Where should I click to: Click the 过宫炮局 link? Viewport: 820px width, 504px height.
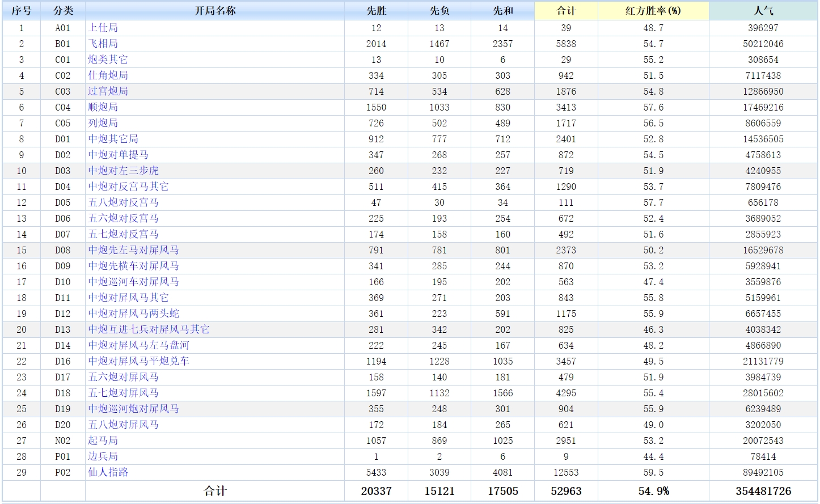[108, 91]
